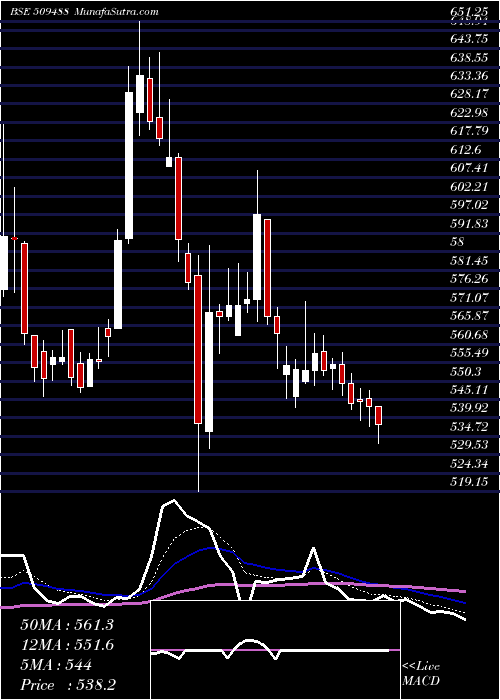Click the 597.02 price axis label
Image resolution: width=500 pixels, height=700 pixels.
[469, 205]
